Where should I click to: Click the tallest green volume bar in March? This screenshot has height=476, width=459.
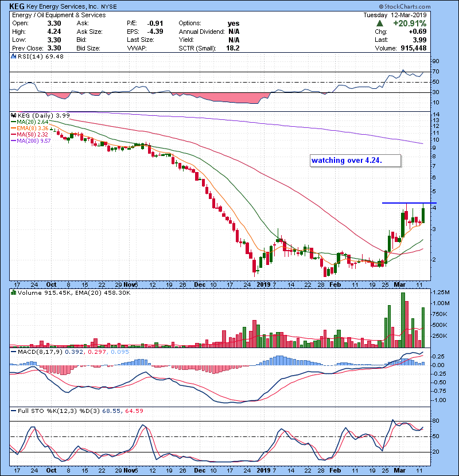403,320
